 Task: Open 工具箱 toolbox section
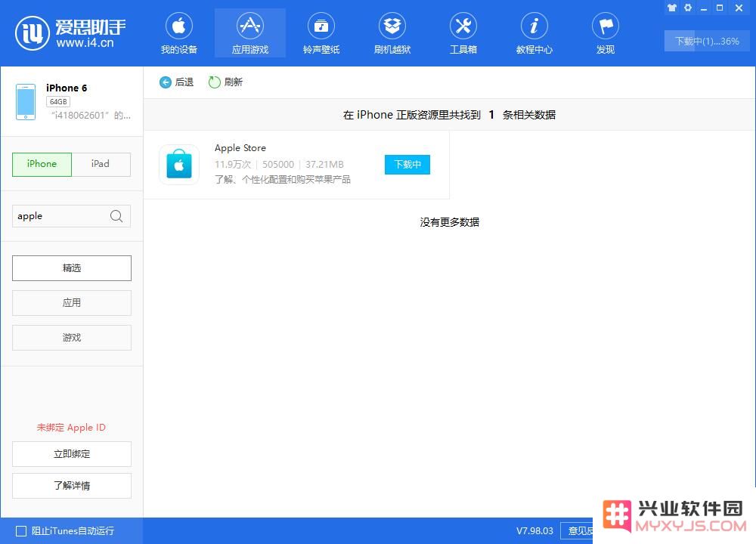463,32
